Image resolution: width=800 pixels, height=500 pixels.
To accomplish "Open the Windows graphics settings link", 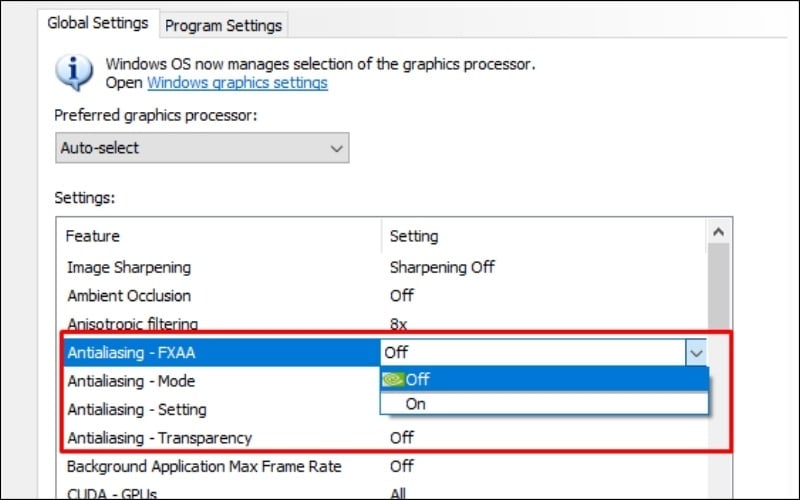I will tap(237, 83).
